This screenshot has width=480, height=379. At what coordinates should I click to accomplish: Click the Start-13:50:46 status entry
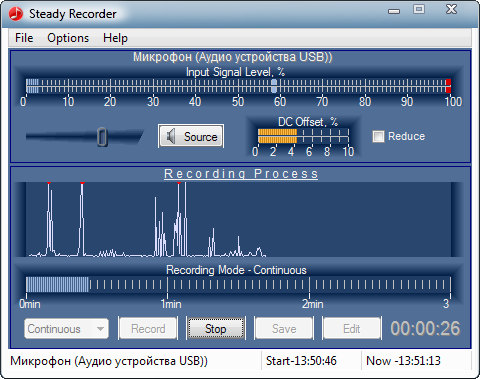(x=301, y=361)
